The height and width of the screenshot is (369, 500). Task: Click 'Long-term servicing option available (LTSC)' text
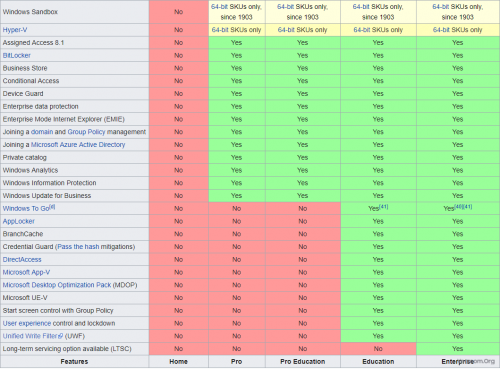(67, 349)
